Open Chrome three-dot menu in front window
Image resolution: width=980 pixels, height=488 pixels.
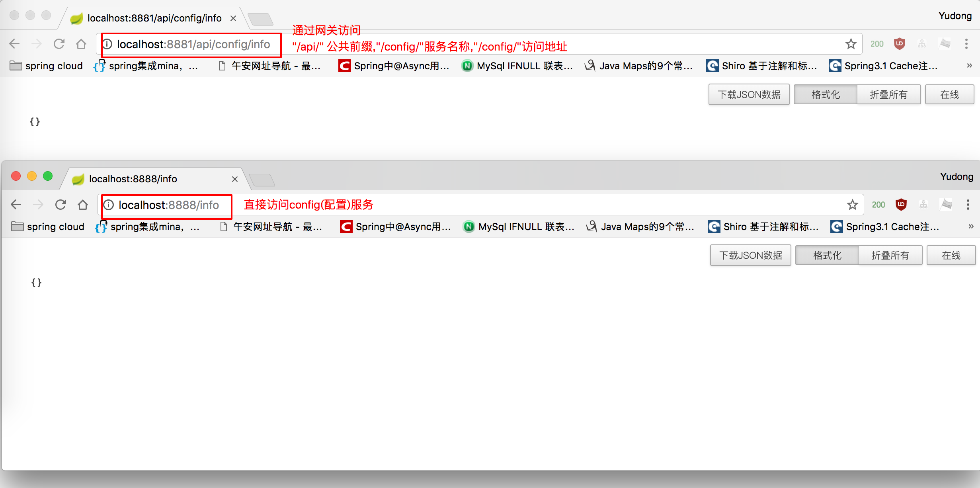click(x=968, y=205)
